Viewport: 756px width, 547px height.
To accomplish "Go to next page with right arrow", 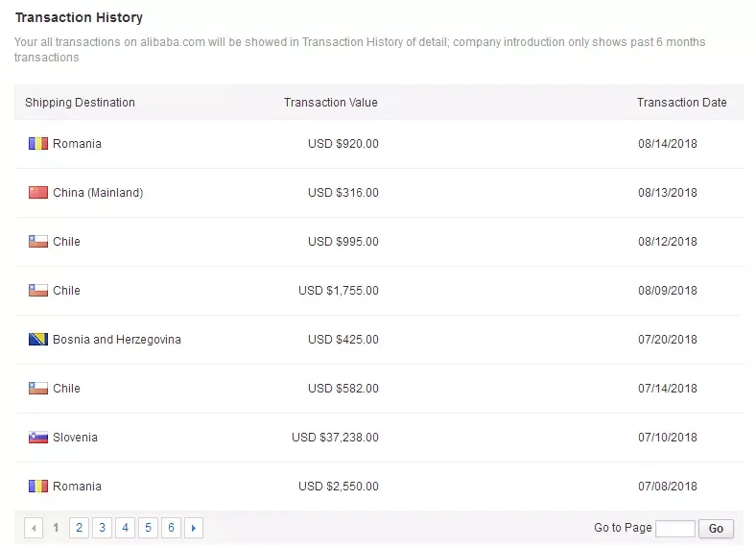I will [194, 528].
